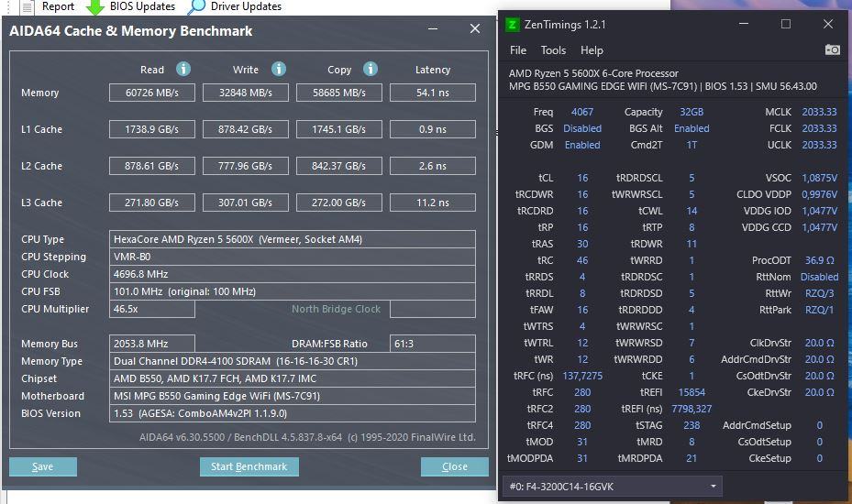Click the L1 Cache Copy value 1745.1 GB/s
This screenshot has height=504, width=852.
pyautogui.click(x=339, y=129)
